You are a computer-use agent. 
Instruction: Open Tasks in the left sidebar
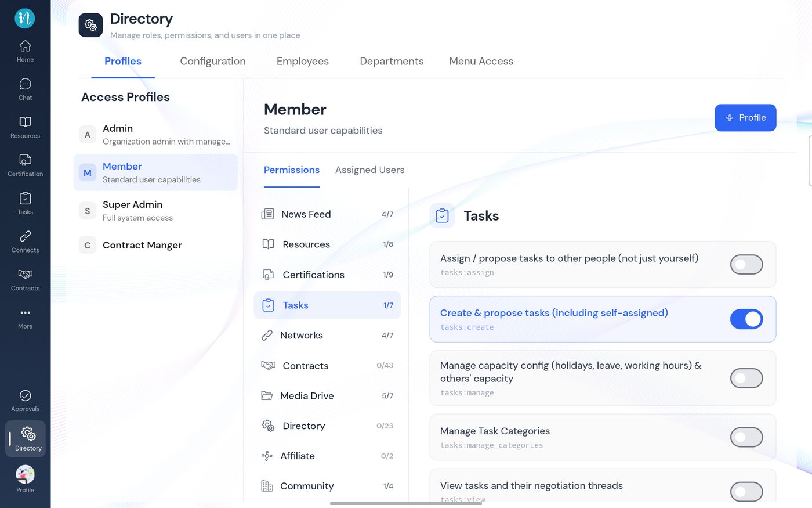coord(25,204)
